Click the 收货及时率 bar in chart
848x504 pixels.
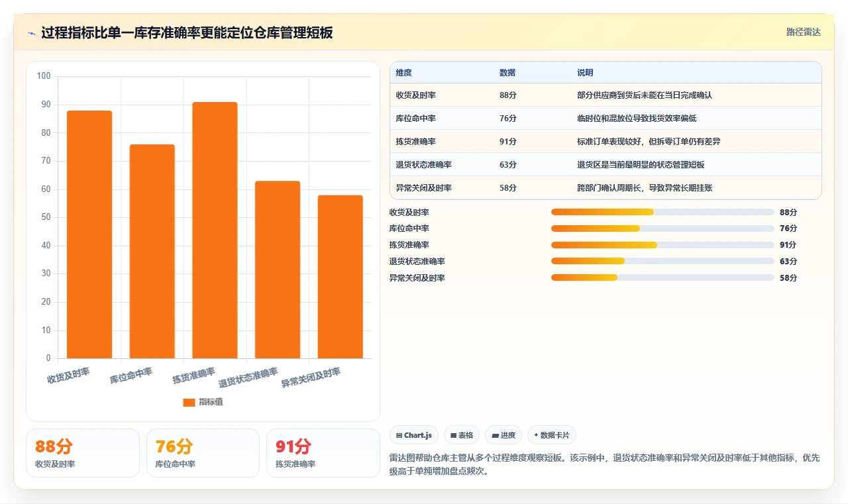[x=89, y=234]
